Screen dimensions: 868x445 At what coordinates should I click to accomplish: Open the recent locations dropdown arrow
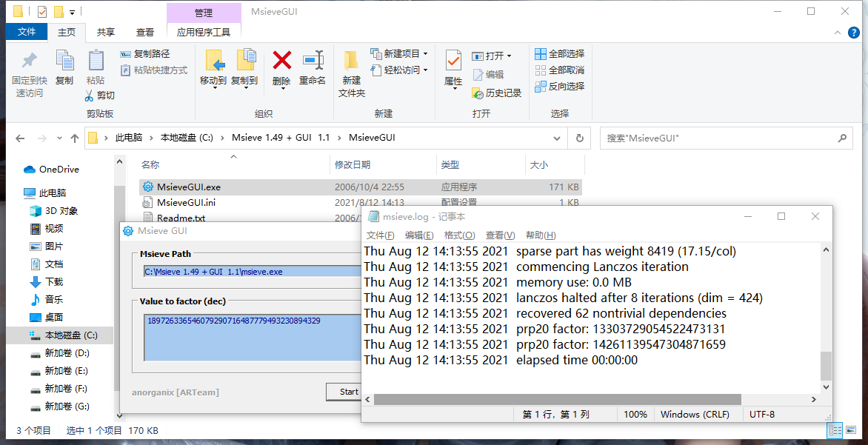click(59, 138)
